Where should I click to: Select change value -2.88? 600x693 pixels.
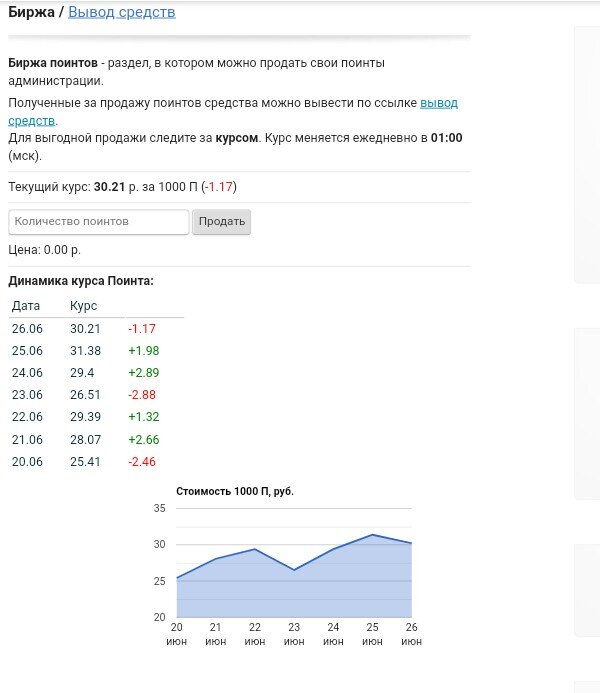point(142,395)
